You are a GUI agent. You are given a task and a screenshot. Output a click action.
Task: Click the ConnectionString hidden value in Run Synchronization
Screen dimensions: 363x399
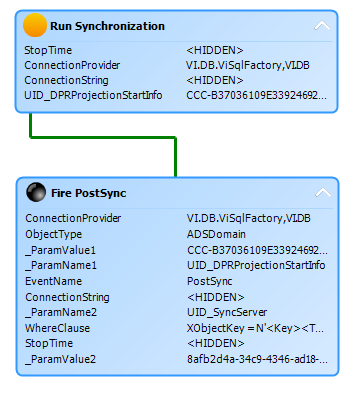tap(215, 80)
